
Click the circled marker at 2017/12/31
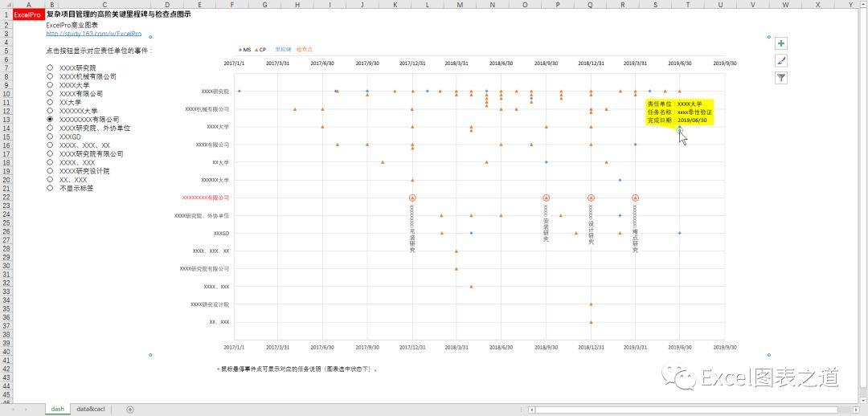click(412, 198)
